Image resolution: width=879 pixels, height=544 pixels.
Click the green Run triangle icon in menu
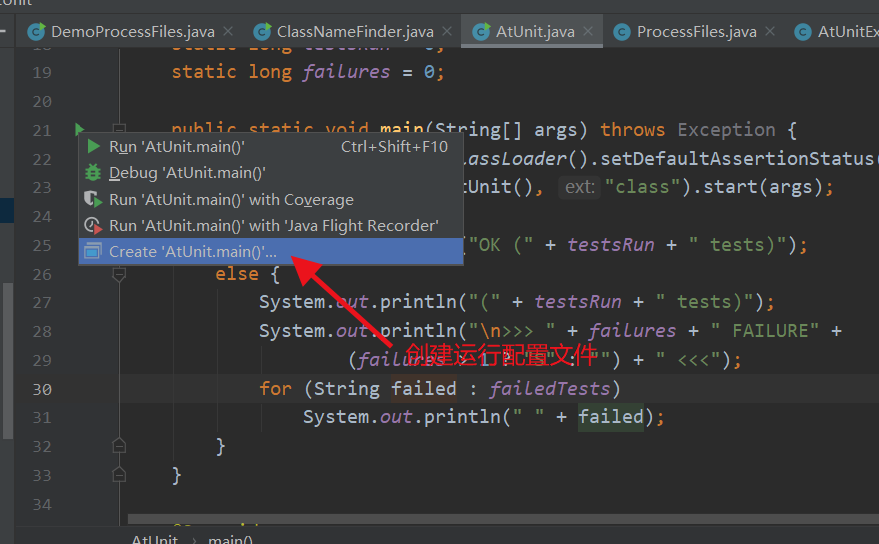click(x=94, y=146)
